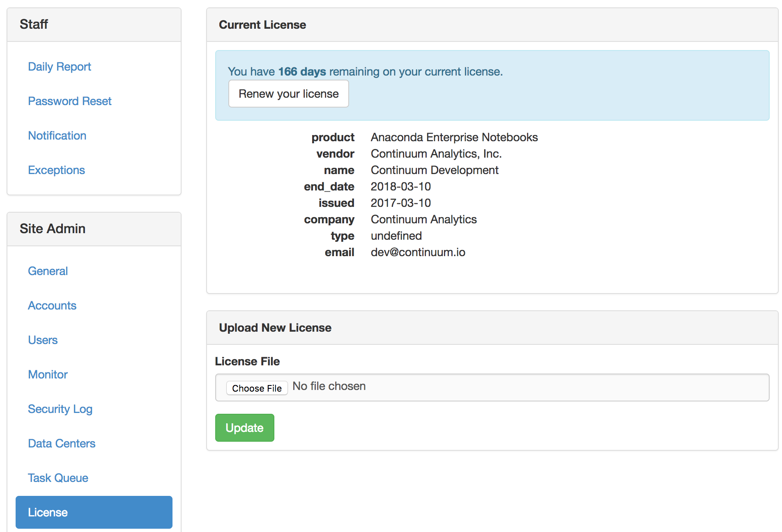782x532 pixels.
Task: Go to Password Reset page
Action: [x=70, y=101]
